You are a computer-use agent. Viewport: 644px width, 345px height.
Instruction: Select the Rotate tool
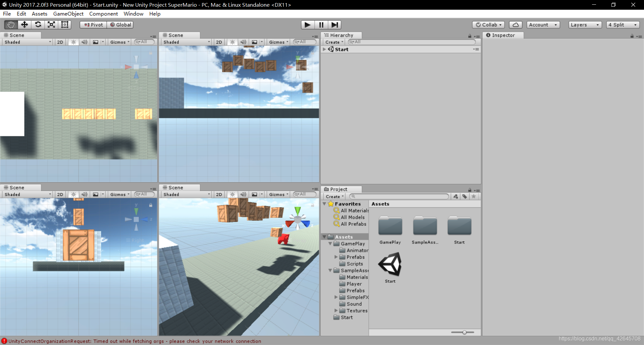coord(38,25)
